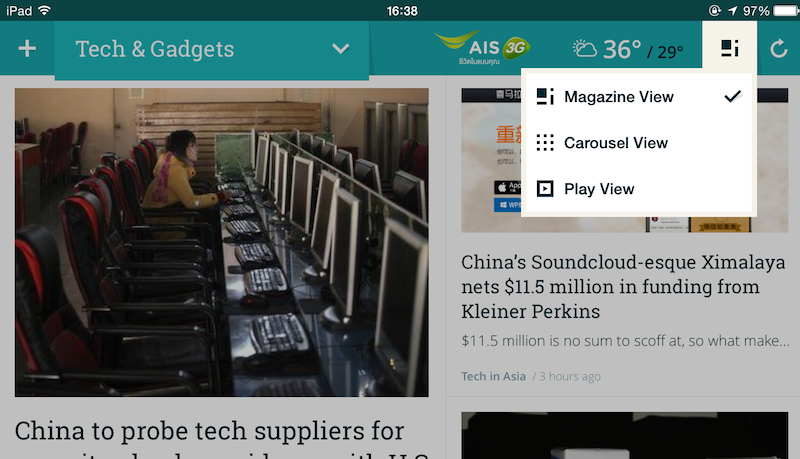The width and height of the screenshot is (800, 459).
Task: Select the Carousel View menu option
Action: pos(639,143)
